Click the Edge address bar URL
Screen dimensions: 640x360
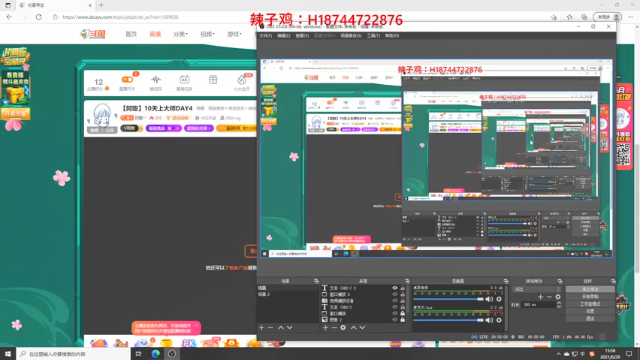point(121,17)
